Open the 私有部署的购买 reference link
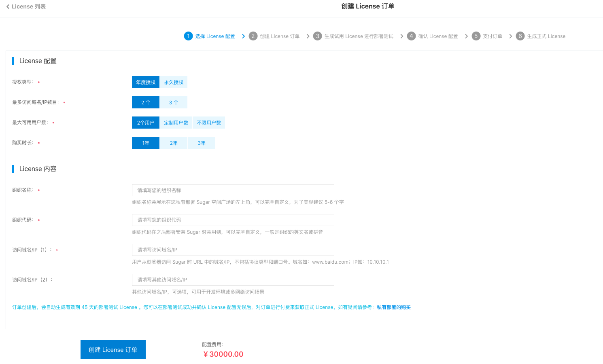The image size is (603, 364). (394, 307)
